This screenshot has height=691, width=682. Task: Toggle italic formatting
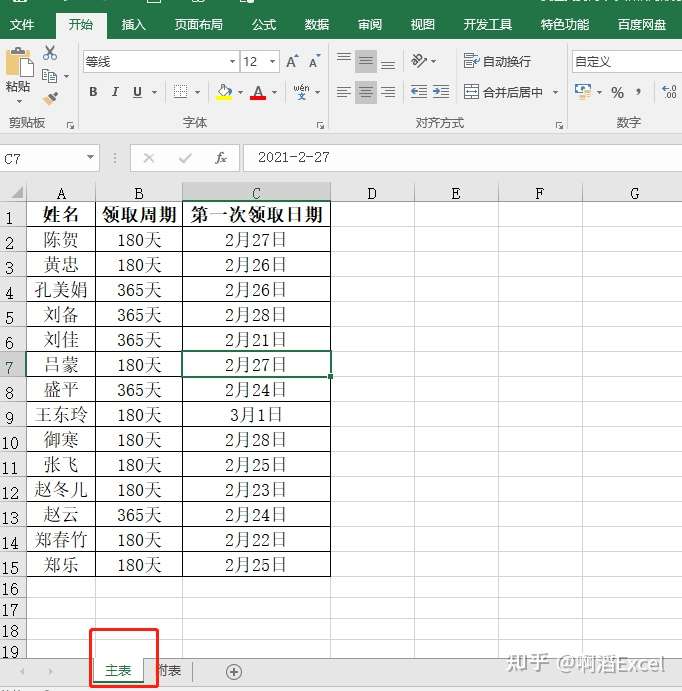(x=115, y=92)
